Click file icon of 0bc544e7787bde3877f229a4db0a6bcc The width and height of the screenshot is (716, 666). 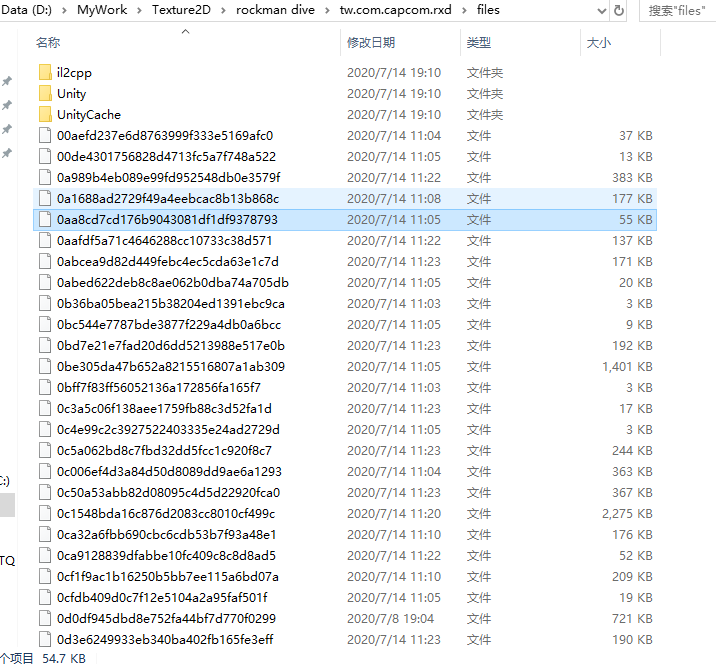[x=45, y=324]
